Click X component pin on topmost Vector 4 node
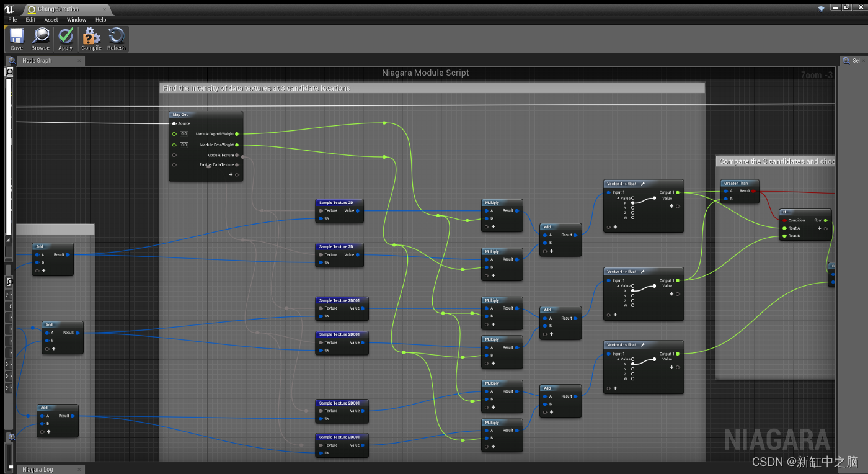The image size is (868, 474). [x=632, y=203]
